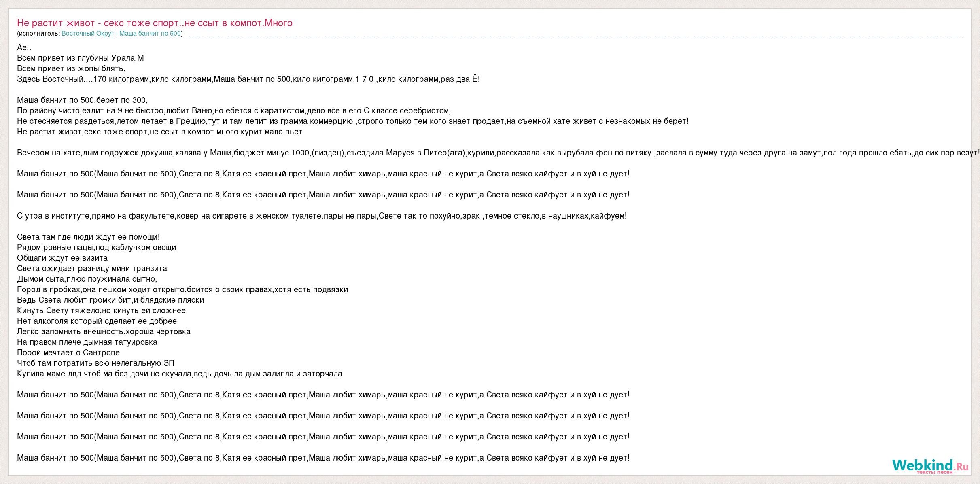Open the Webkind.Ru logo
This screenshot has height=484, width=980.
click(930, 467)
